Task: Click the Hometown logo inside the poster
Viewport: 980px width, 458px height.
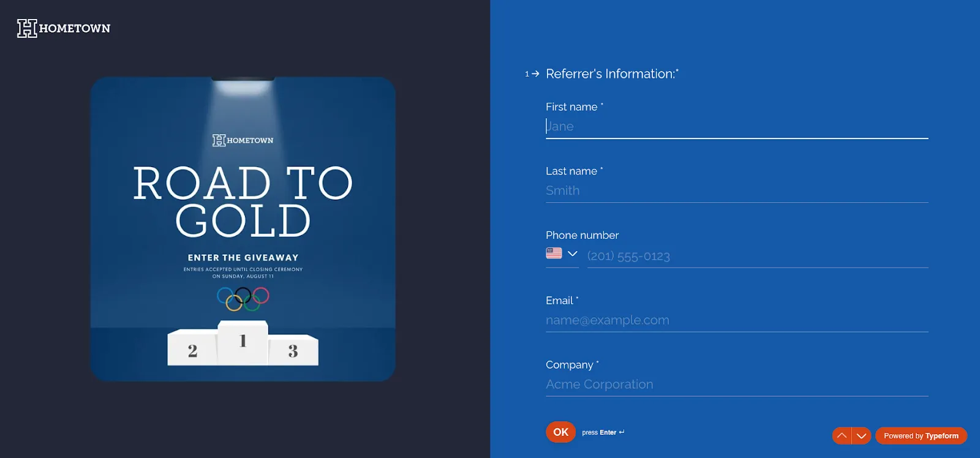Action: tap(243, 140)
